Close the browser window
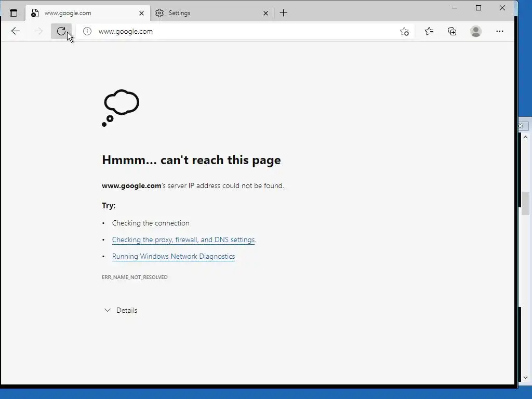The width and height of the screenshot is (532, 399). click(x=502, y=8)
